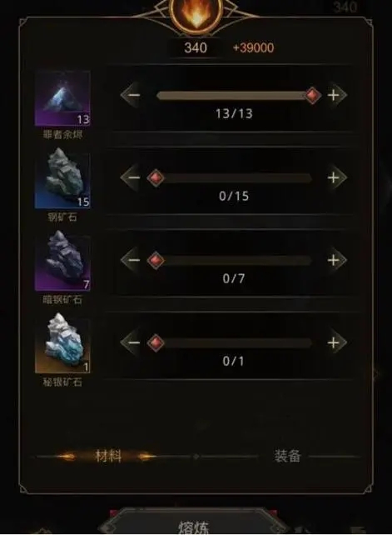Increase 暗钢矿石 amount with plus arrow
This screenshot has height=535, width=392.
click(x=335, y=260)
